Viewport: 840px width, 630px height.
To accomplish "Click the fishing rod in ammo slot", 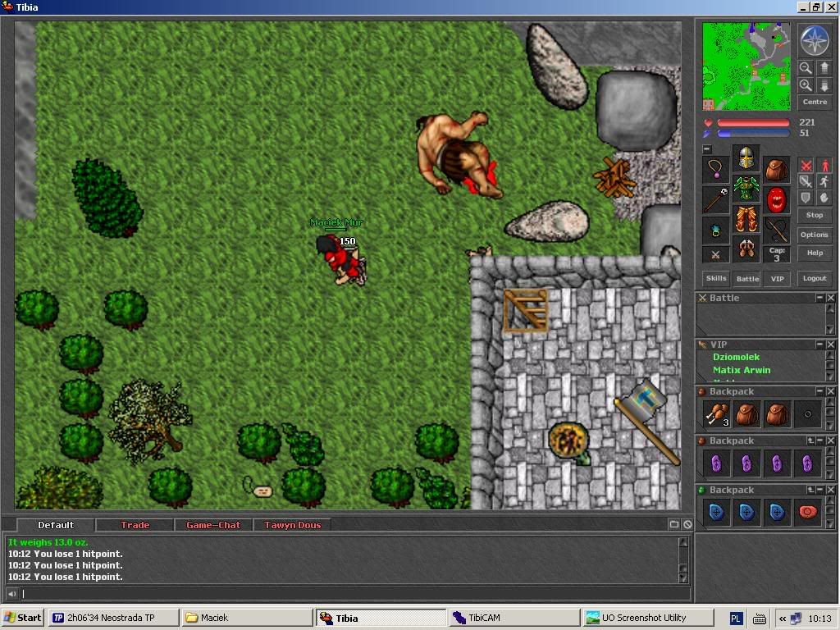I will 776,231.
